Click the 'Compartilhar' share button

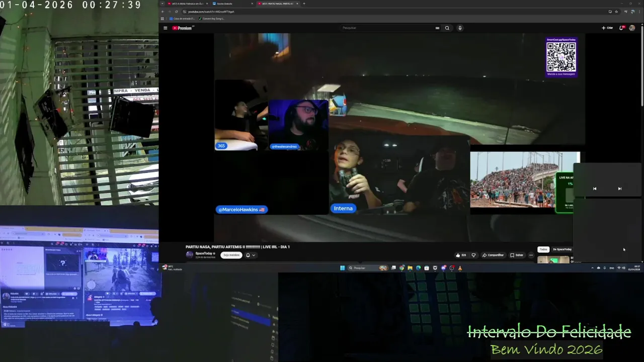tap(493, 255)
